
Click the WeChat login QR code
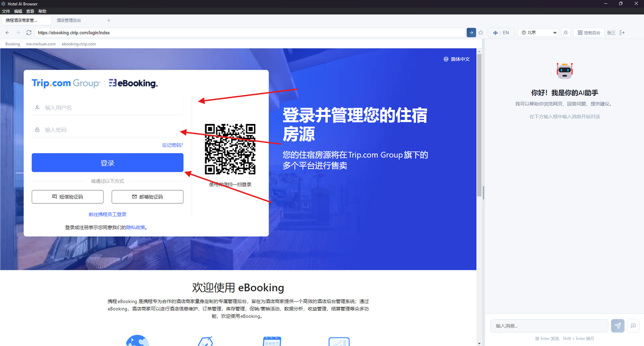230,149
